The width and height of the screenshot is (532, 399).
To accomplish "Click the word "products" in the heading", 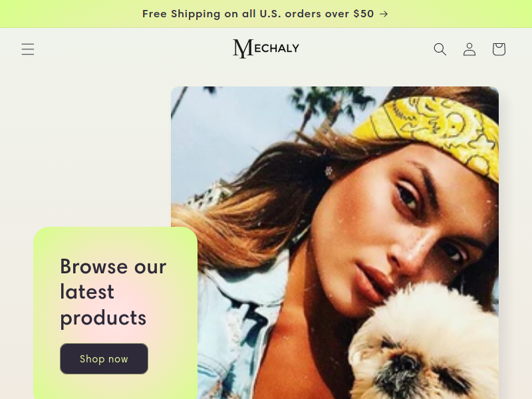I will 103,319.
